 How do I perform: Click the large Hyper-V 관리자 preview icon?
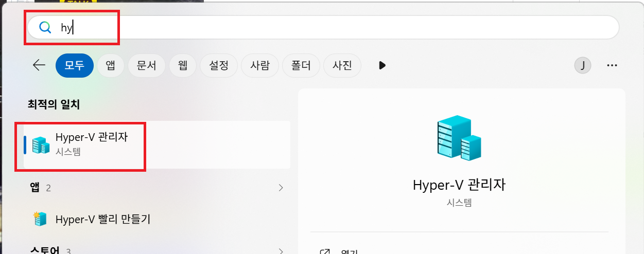click(x=459, y=138)
